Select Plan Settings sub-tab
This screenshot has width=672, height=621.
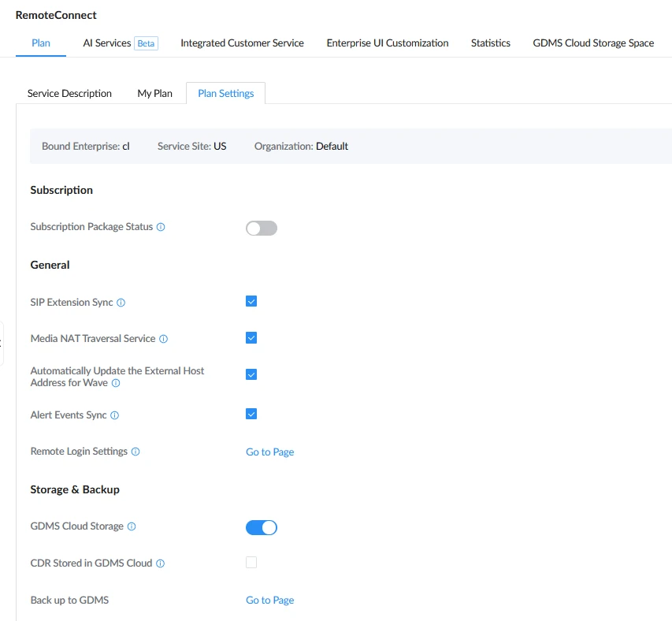[x=226, y=94]
